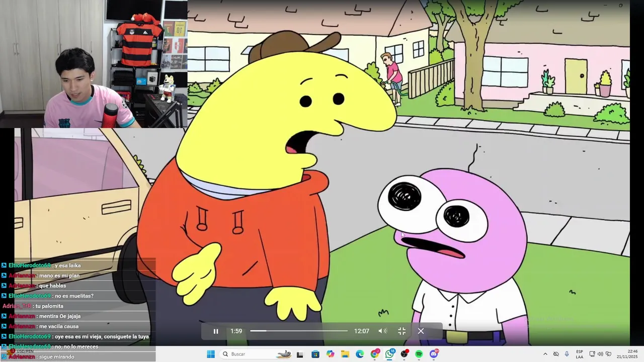Image resolution: width=644 pixels, height=362 pixels.
Task: Click chat message 'tu palomita'
Action: [x=49, y=306]
